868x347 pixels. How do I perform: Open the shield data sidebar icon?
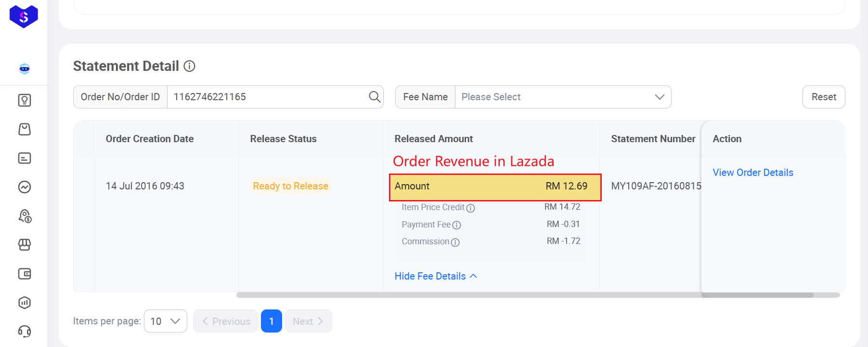[25, 303]
